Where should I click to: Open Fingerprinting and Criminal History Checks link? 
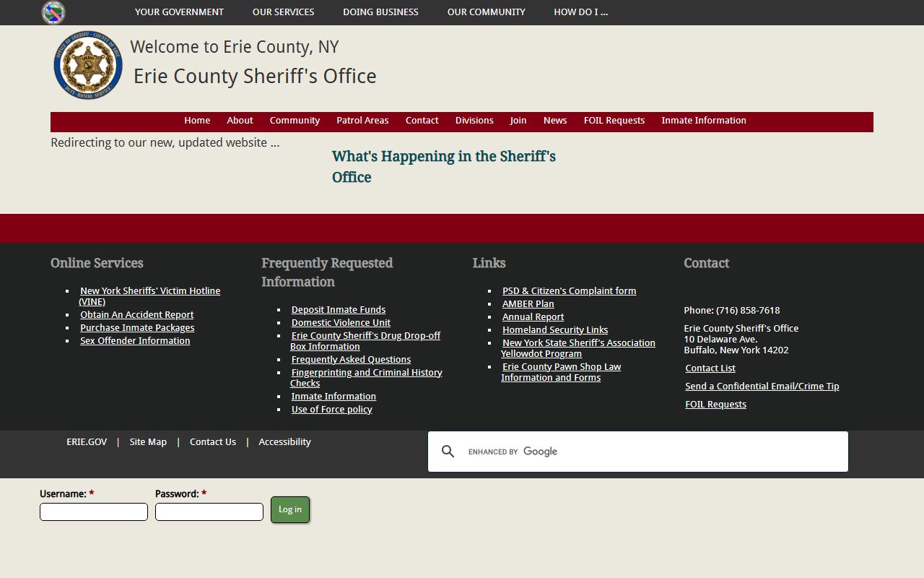(366, 378)
